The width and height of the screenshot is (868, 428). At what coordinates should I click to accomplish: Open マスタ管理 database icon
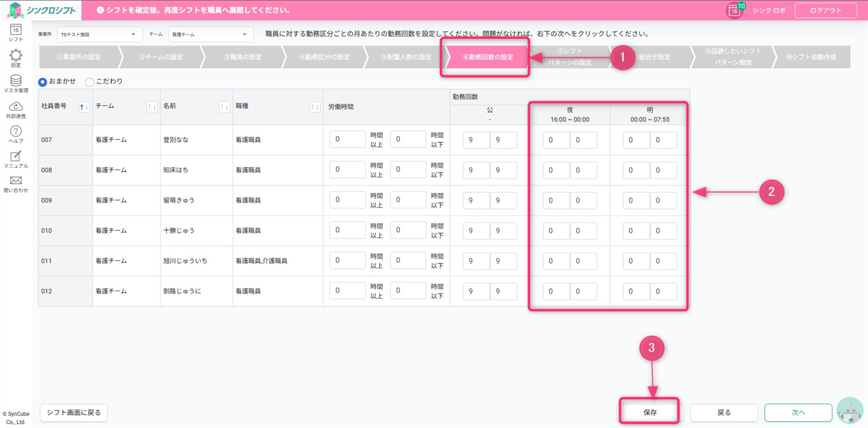[x=16, y=82]
